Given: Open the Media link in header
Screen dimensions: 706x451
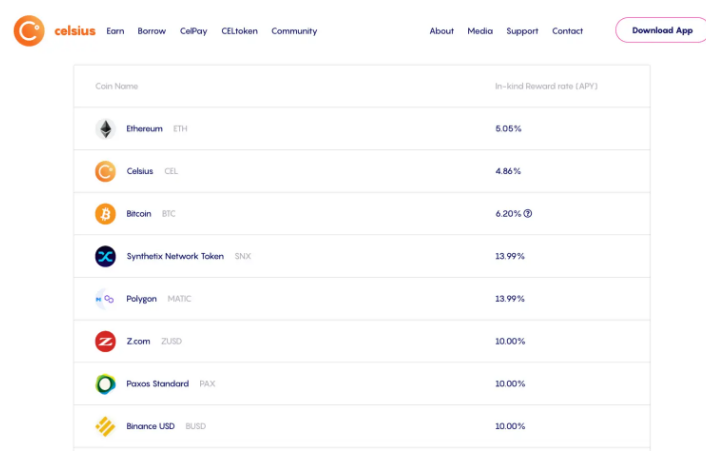Looking at the screenshot, I should click(x=480, y=31).
